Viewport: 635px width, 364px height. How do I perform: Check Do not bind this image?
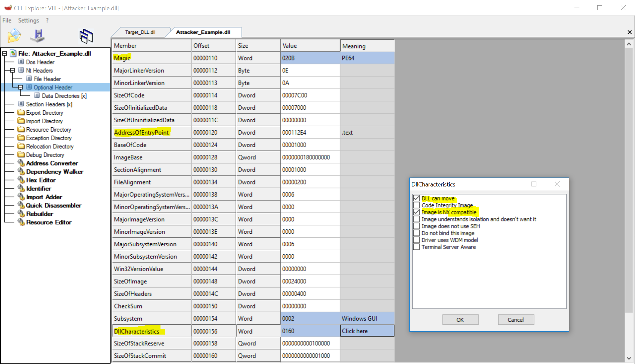pos(416,233)
